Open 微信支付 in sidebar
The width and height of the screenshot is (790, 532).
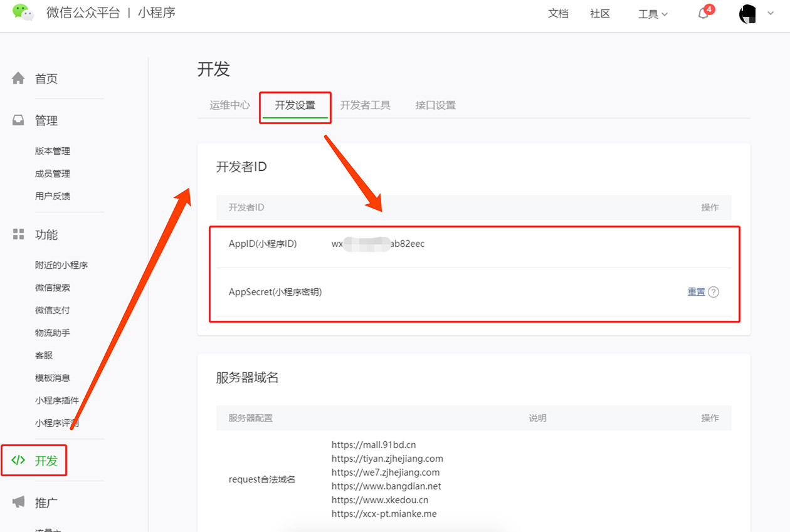53,310
